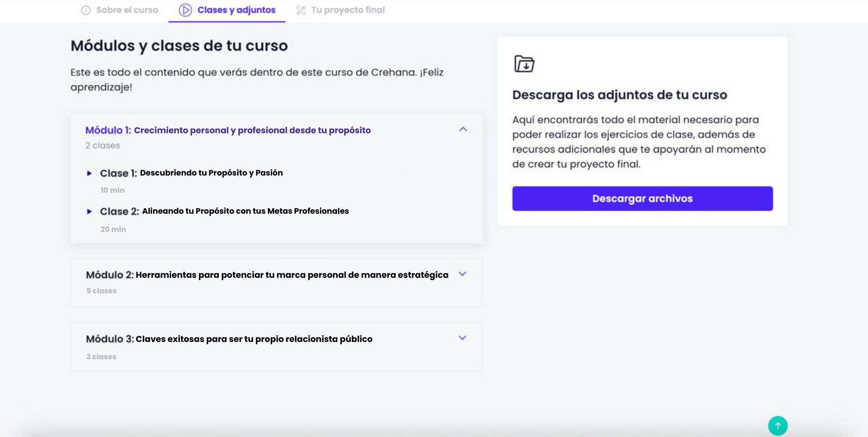Click the tools icon beside Tu proyecto final
Screen dimensions: 868x437
coord(301,10)
